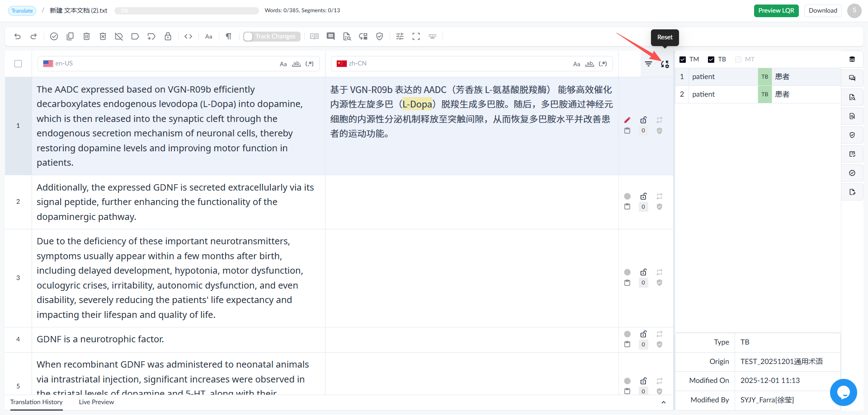The height and width of the screenshot is (415, 868).
Task: Click the find and replace document icon
Action: [x=347, y=37]
